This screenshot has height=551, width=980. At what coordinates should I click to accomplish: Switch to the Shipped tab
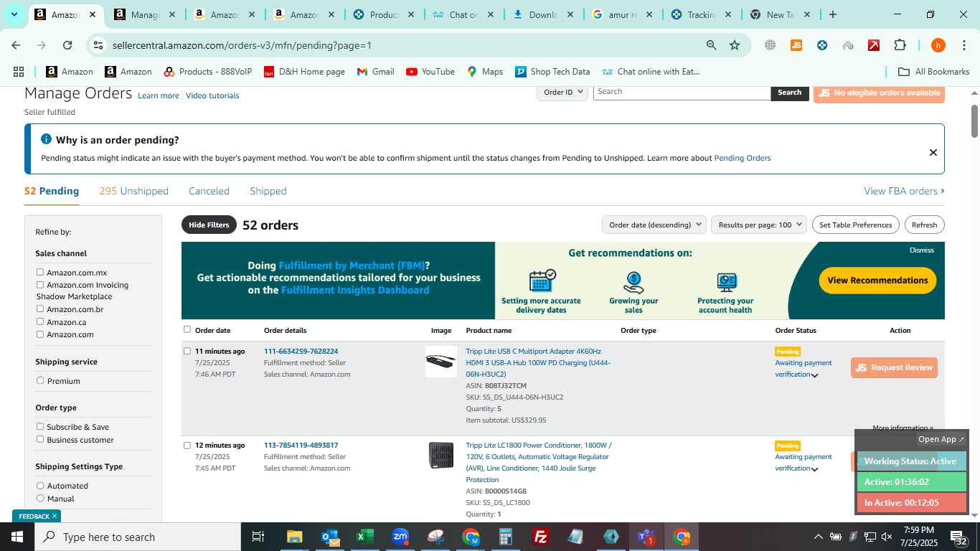click(x=268, y=191)
